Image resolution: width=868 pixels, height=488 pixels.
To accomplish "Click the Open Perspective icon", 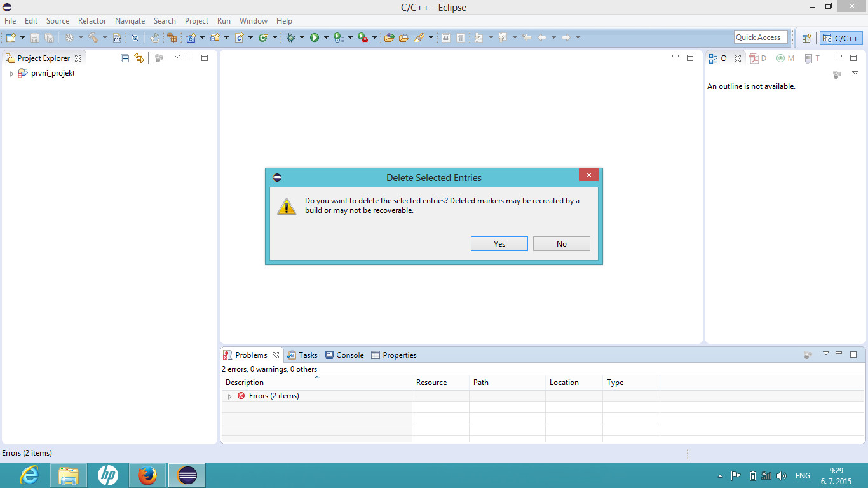I will 806,38.
